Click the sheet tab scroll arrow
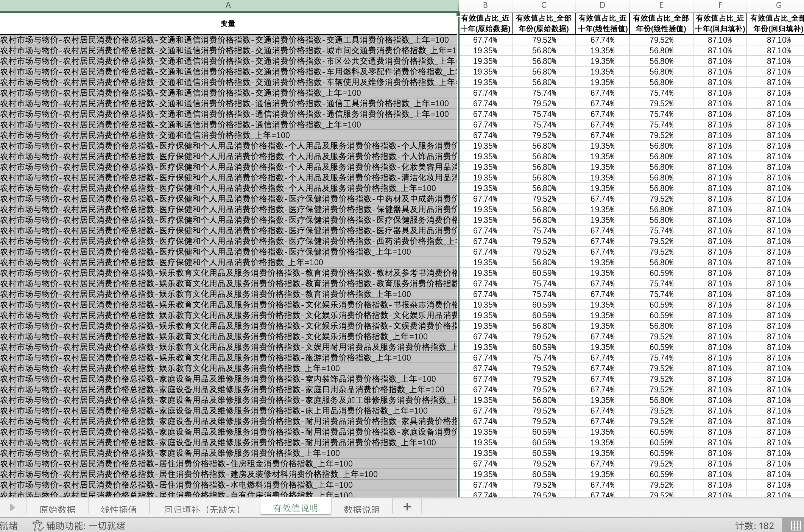The image size is (804, 532). [x=12, y=507]
